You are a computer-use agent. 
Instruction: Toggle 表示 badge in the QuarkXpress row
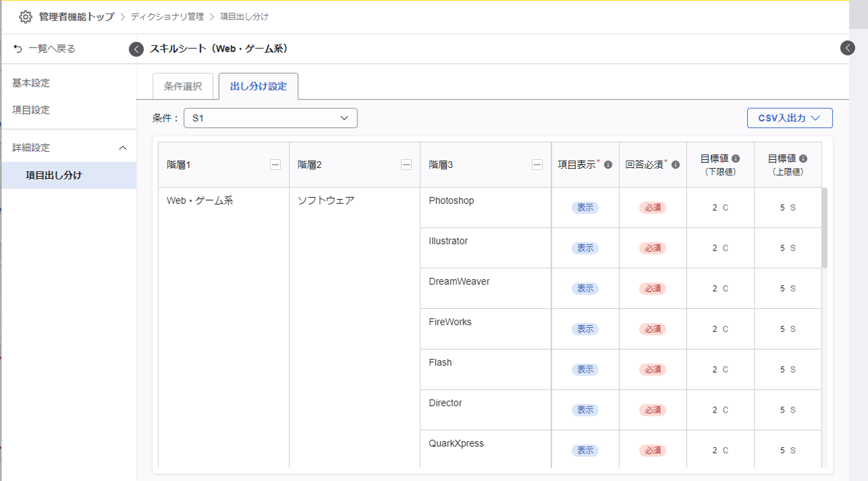(585, 451)
